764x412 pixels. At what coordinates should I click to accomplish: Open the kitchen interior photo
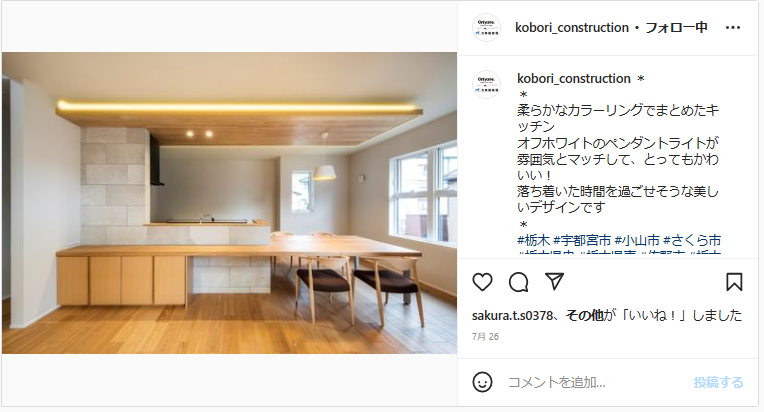point(229,203)
